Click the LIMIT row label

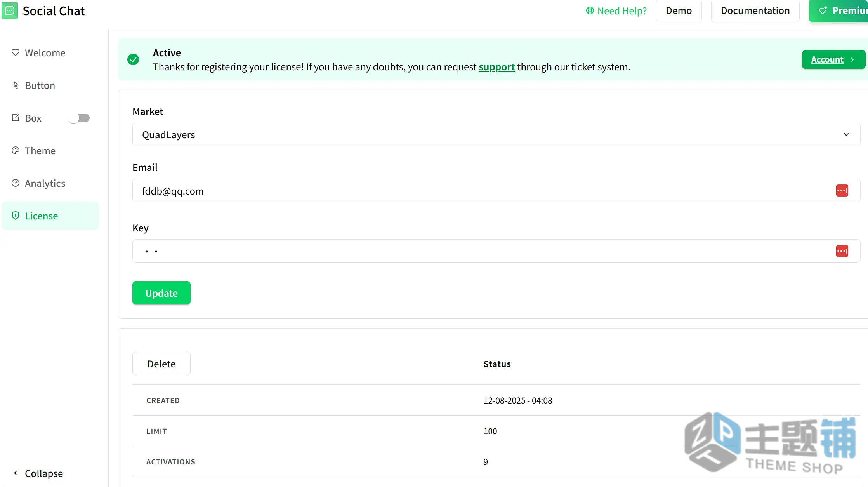pyautogui.click(x=156, y=431)
